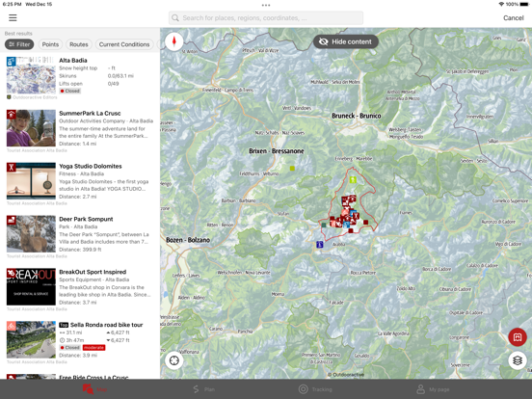The width and height of the screenshot is (532, 399).
Task: Click the teal marker at cluster's west edge
Action: tap(324, 225)
